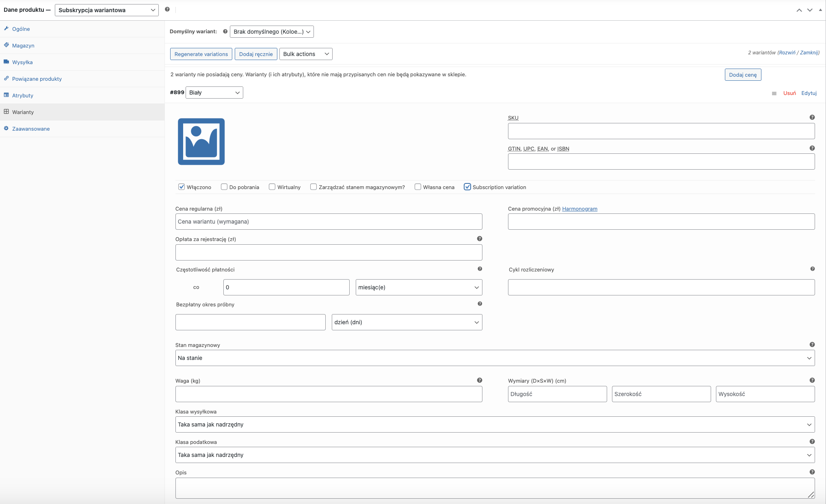Toggle the Subscription variation checkbox
Image resolution: width=826 pixels, height=504 pixels.
[x=467, y=187]
